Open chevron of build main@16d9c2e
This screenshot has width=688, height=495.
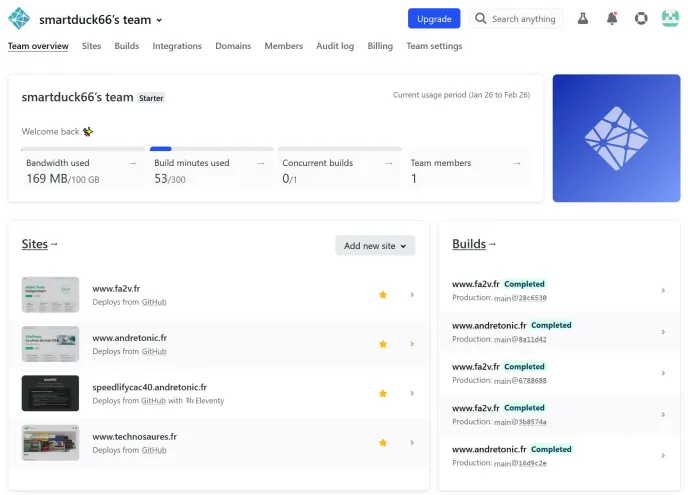[663, 456]
